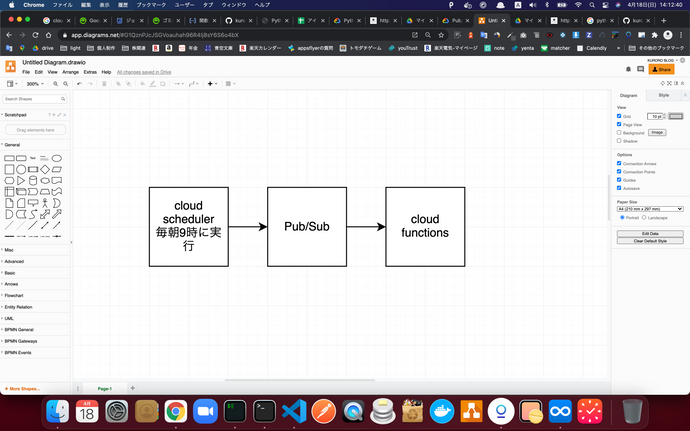Collapse panels with the up-chevron icon
Image resolution: width=690 pixels, height=431 pixels.
click(683, 83)
